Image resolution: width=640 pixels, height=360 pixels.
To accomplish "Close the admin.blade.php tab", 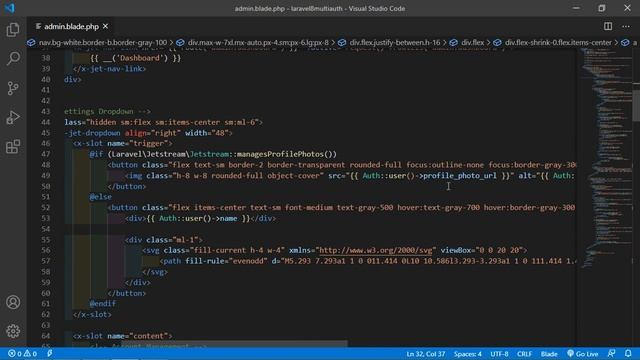I will [106, 26].
